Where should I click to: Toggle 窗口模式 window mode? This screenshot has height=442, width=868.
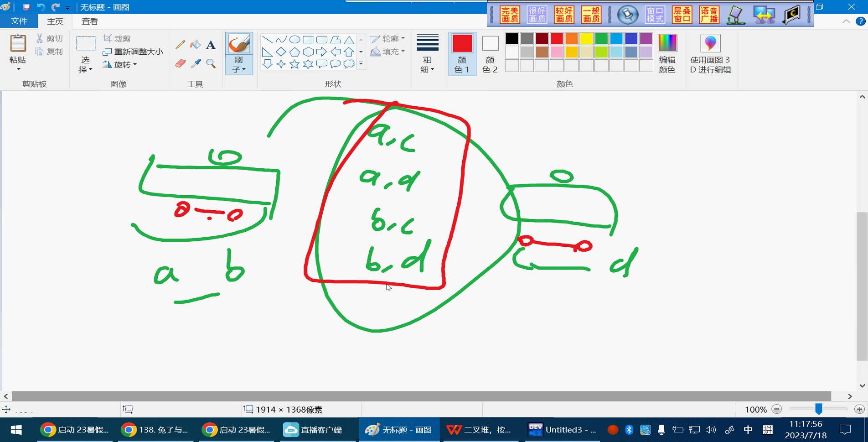(655, 15)
